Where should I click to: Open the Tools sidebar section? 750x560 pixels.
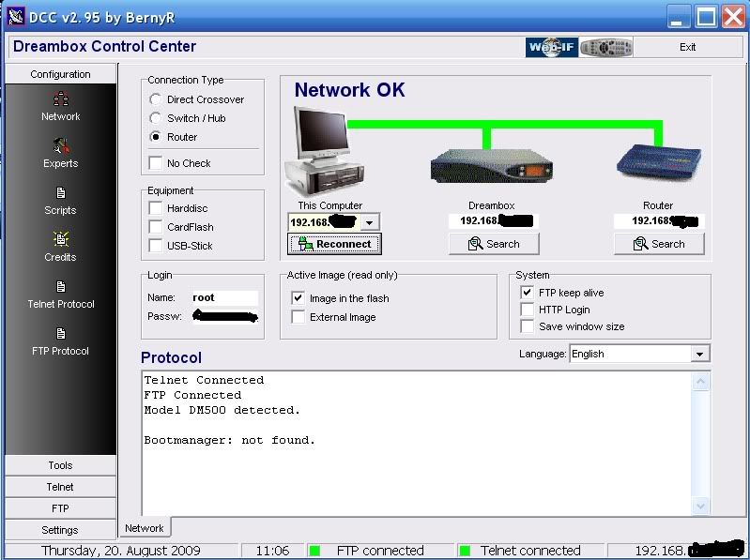pos(60,465)
